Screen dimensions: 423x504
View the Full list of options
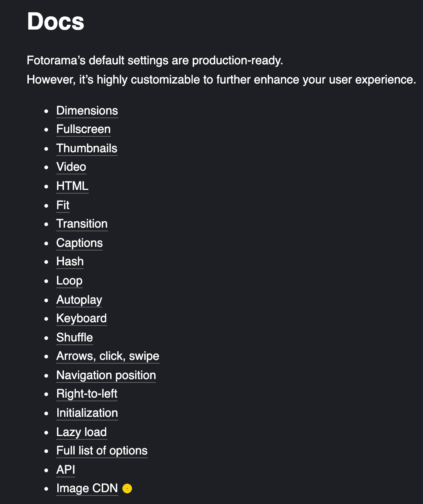(102, 451)
